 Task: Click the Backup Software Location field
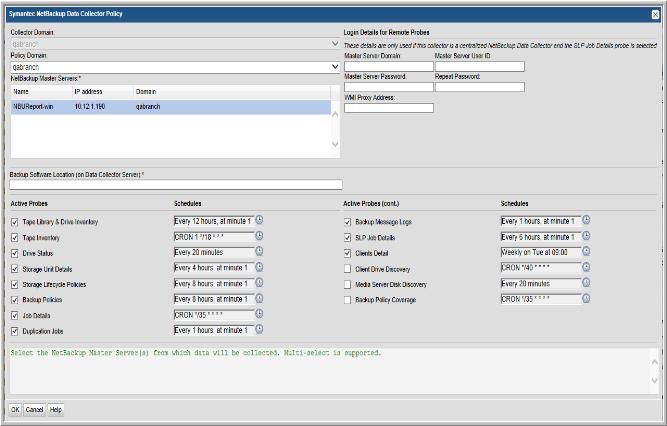176,185
